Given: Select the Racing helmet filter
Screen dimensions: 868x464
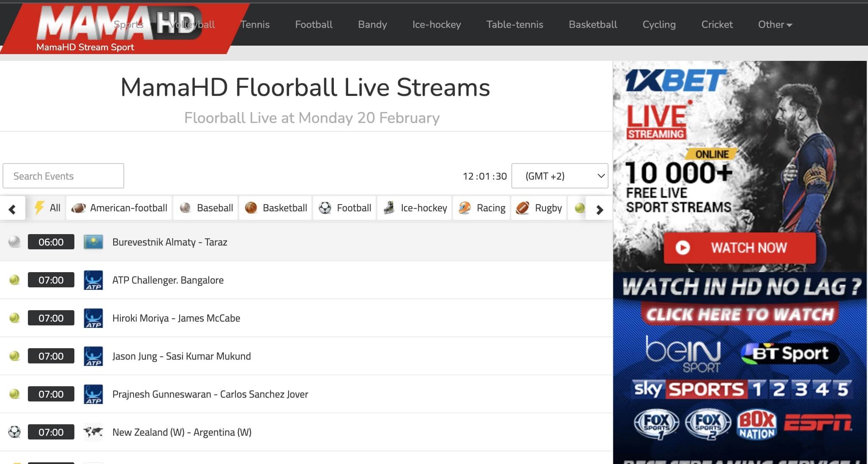Looking at the screenshot, I should (x=465, y=208).
